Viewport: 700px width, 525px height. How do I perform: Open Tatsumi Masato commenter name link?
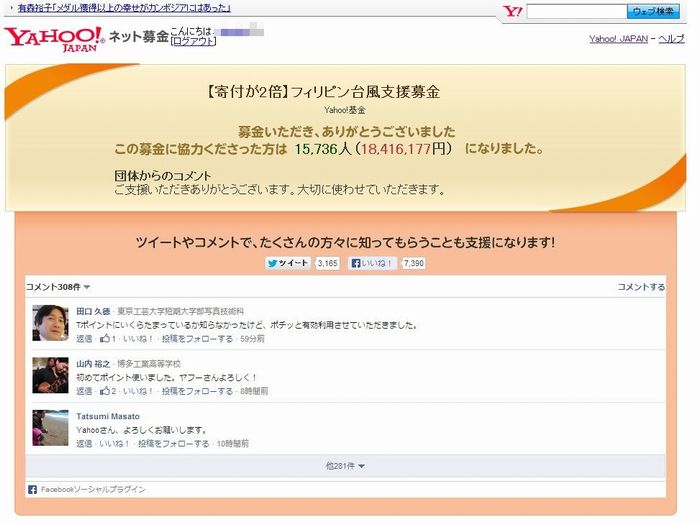coord(108,416)
